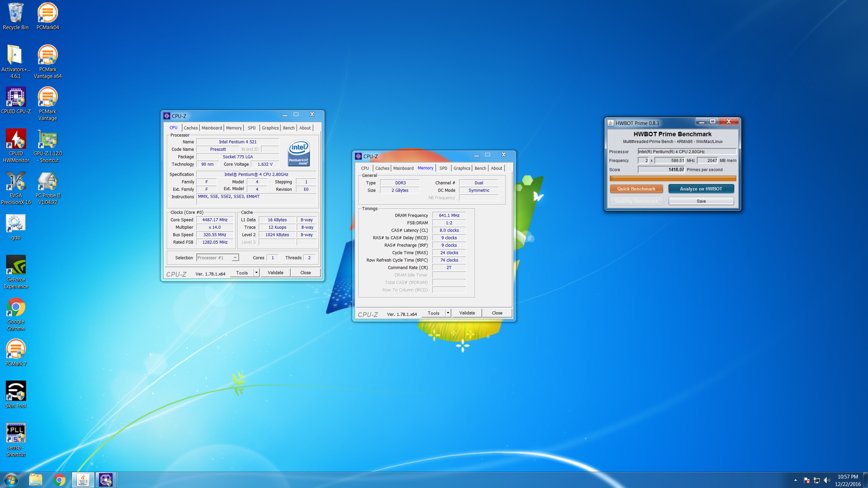The image size is (868, 488).
Task: Start the Quick Benchmark in HWBOT Prime
Action: [636, 189]
